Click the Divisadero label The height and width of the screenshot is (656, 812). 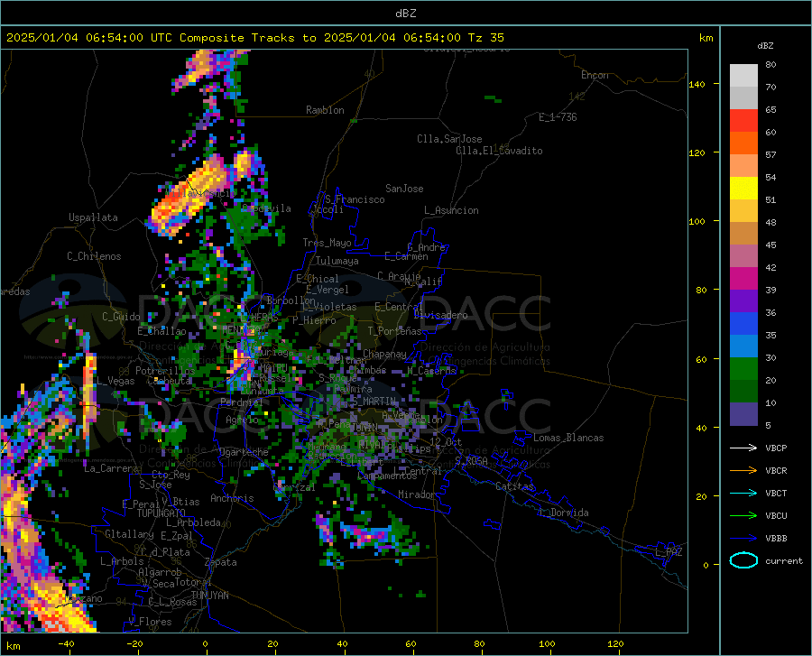[x=440, y=315]
